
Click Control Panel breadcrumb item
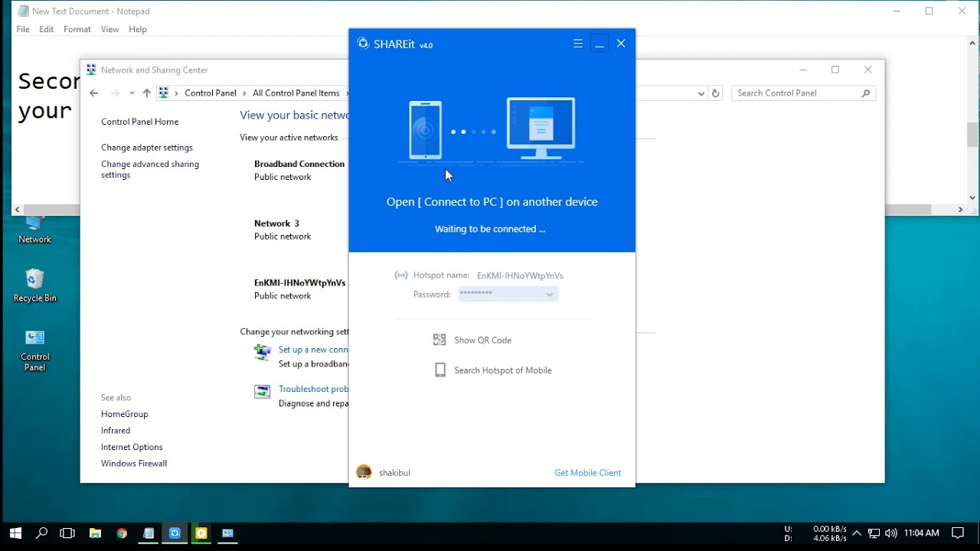(211, 93)
